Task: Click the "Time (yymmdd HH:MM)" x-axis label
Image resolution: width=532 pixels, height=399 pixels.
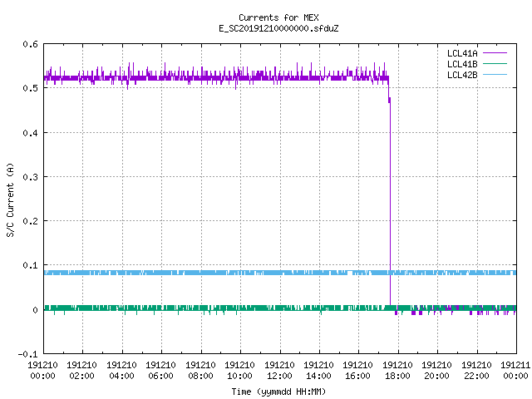Action: coord(278,392)
